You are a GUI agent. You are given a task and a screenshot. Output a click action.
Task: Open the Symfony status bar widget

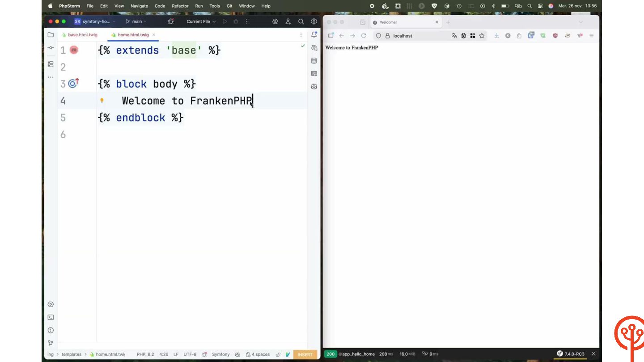coord(220,354)
